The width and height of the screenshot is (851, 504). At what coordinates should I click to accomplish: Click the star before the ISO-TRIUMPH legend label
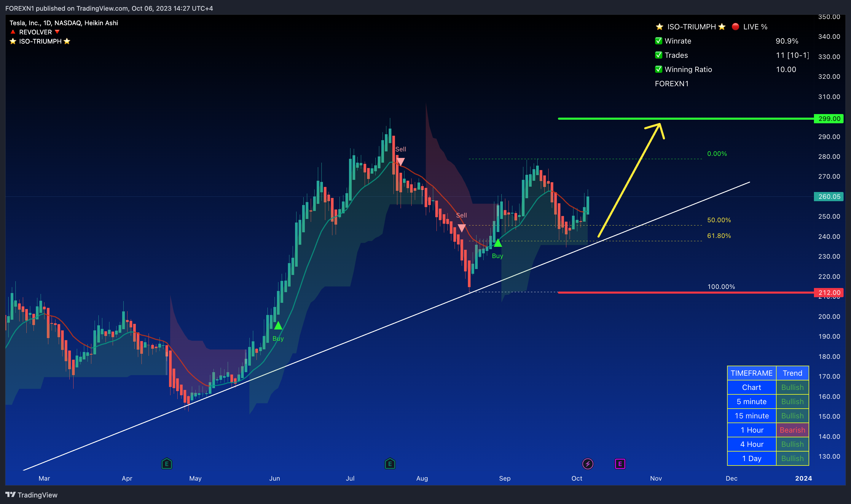pos(13,41)
